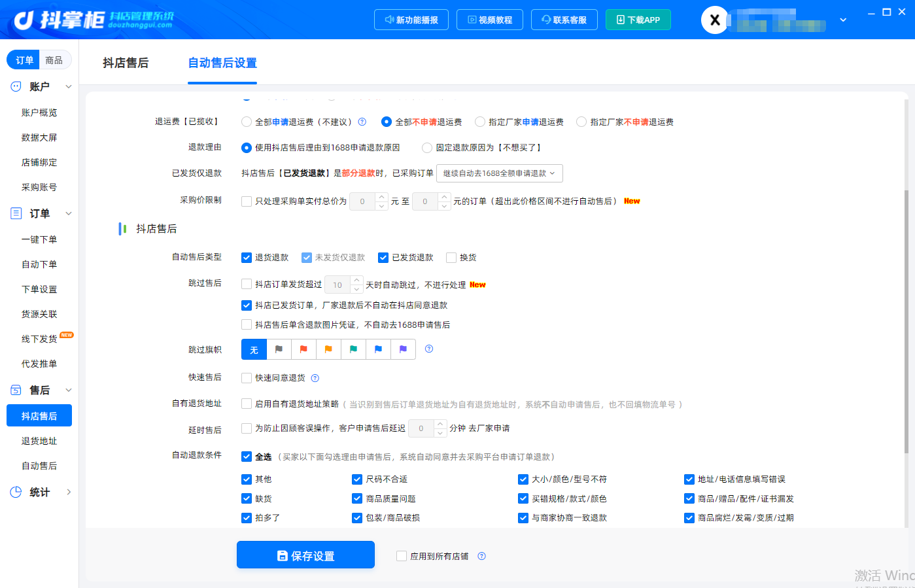
Task: Select the red flag in 跳过旗帜
Action: [x=304, y=349]
